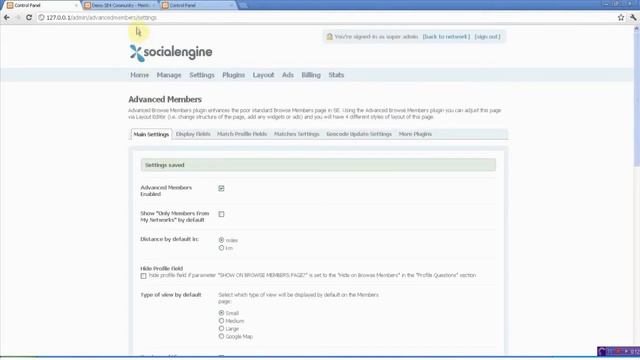The width and height of the screenshot is (640, 360).
Task: Open a new browser tab
Action: click(x=243, y=5)
